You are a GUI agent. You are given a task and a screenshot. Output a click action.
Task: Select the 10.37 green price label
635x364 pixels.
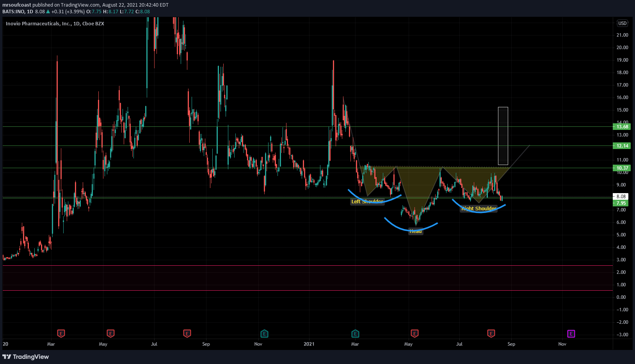click(622, 168)
